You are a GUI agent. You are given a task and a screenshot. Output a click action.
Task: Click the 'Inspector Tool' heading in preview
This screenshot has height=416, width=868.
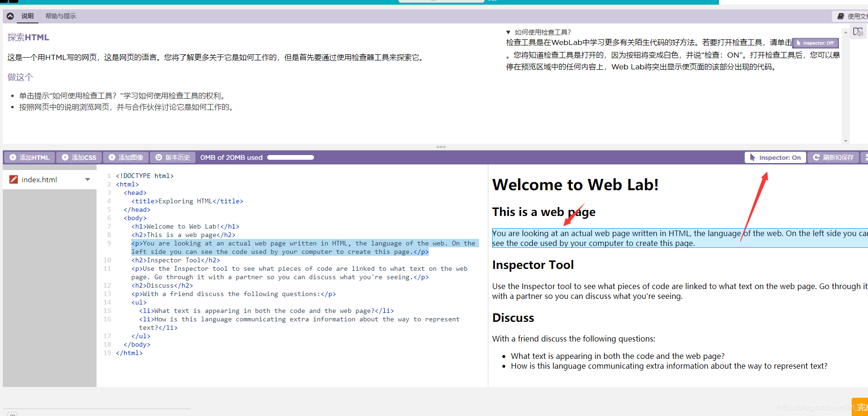[533, 265]
